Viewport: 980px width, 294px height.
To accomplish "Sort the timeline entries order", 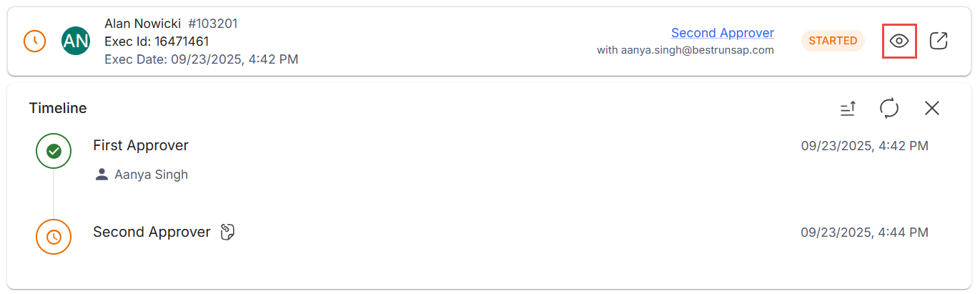I will coord(848,109).
